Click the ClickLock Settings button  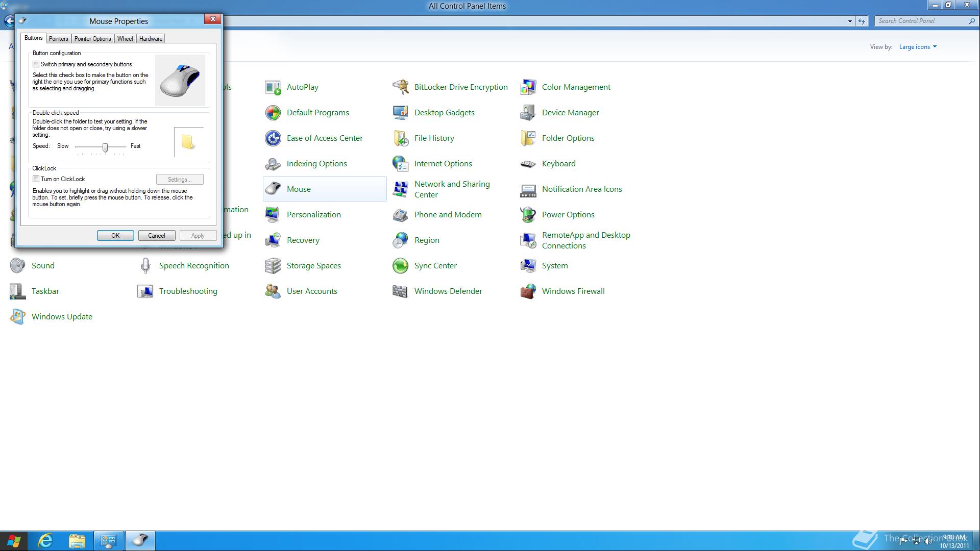[180, 180]
